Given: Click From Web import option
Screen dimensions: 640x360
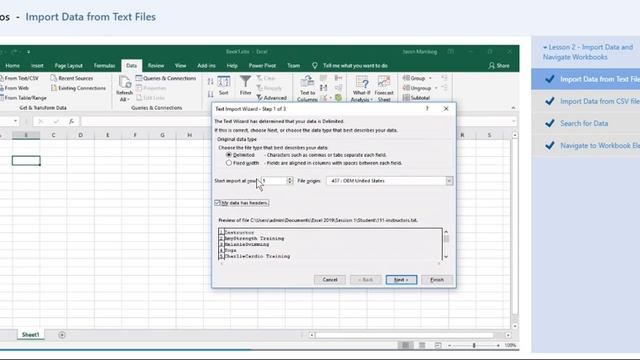Looking at the screenshot, I should coord(15,88).
